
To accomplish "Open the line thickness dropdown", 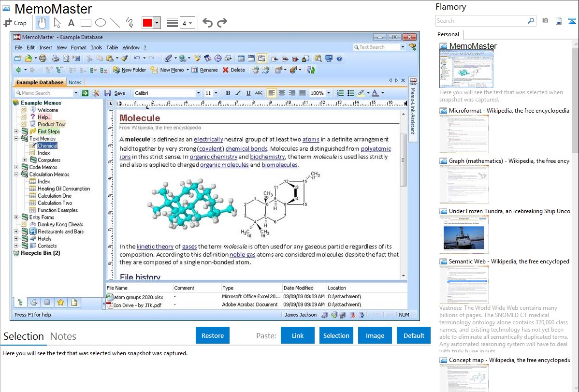I will coord(187,23).
